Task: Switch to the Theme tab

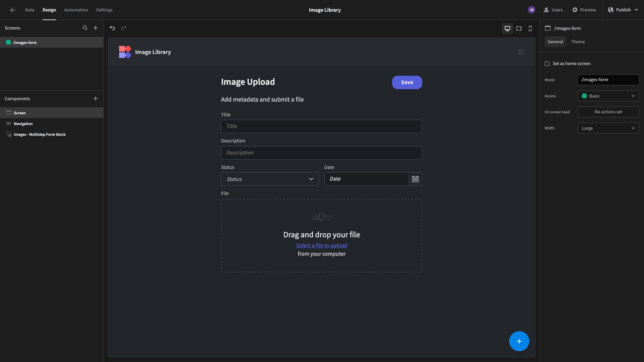Action: coord(578,42)
